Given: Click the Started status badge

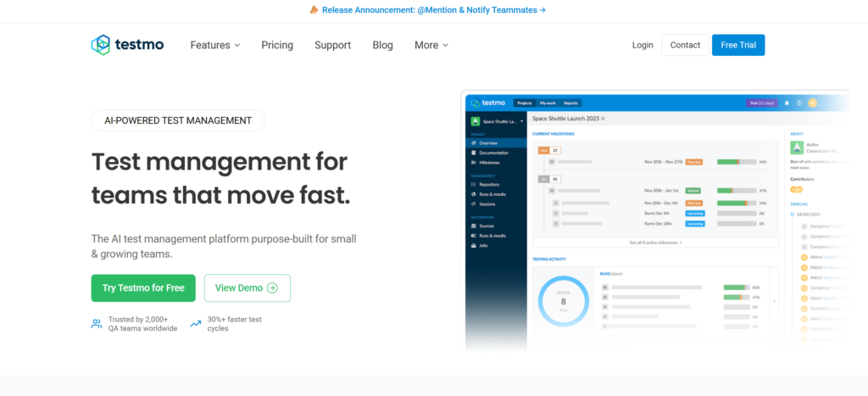Looking at the screenshot, I should (x=693, y=191).
